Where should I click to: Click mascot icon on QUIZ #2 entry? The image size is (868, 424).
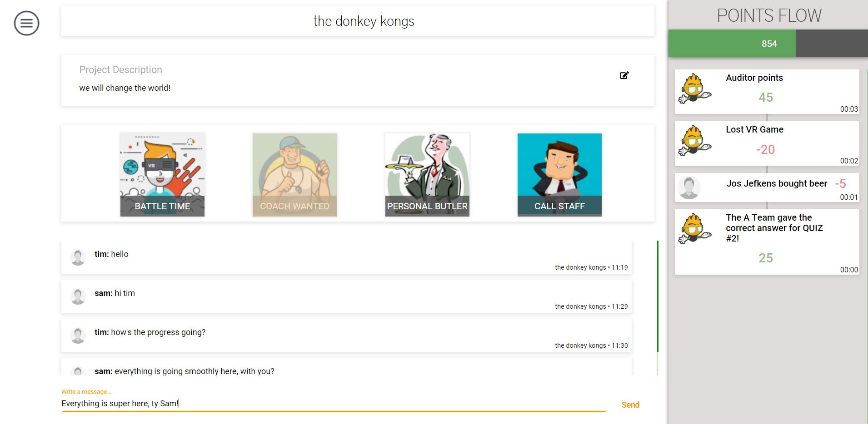(694, 229)
